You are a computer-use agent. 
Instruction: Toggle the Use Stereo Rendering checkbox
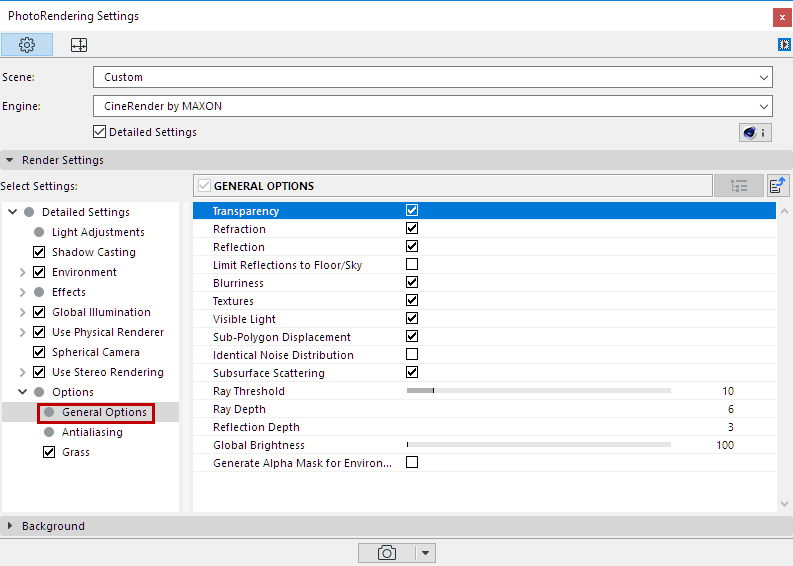pyautogui.click(x=39, y=372)
